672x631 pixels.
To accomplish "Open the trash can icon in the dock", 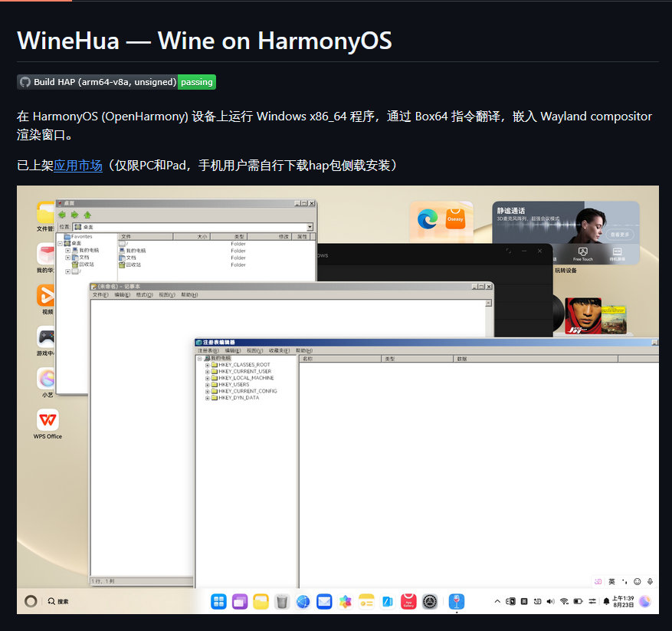I will pos(282,601).
